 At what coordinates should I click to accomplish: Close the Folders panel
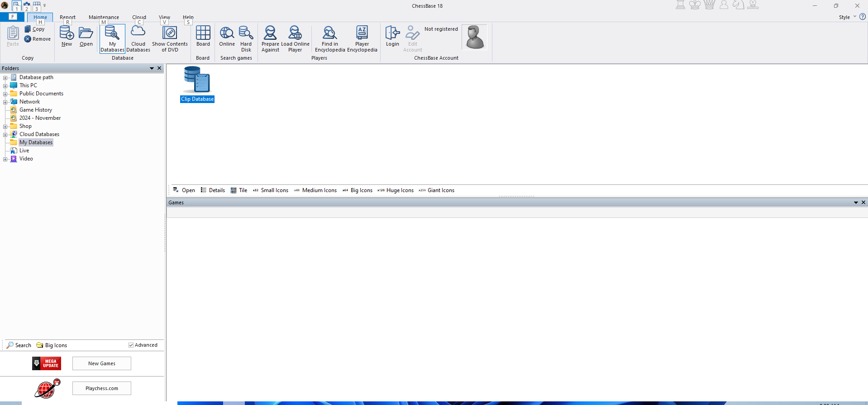(159, 68)
